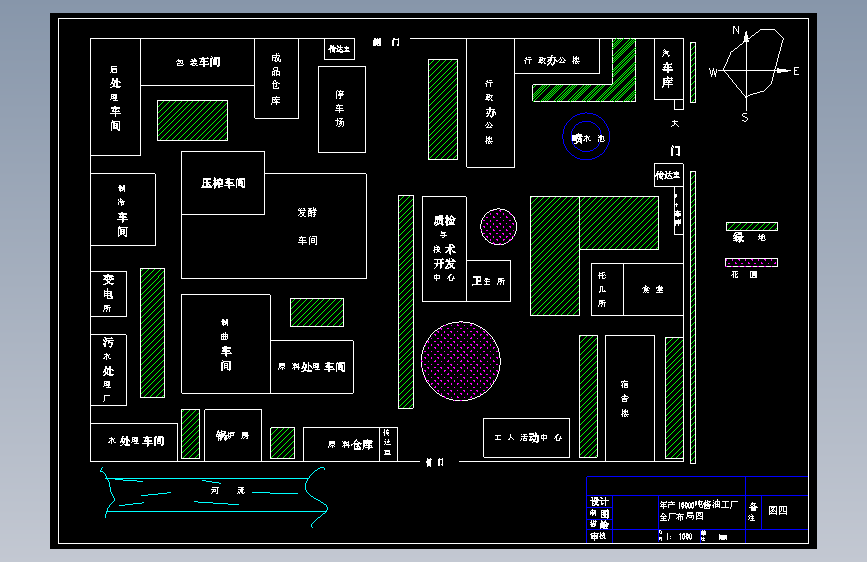Select the tall green strip beside 质检 center
Image resolution: width=867 pixels, height=562 pixels.
point(406,302)
